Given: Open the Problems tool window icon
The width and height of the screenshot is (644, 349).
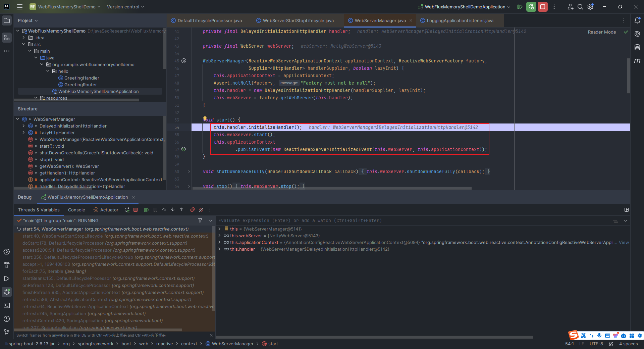Looking at the screenshot, I should pos(7,319).
